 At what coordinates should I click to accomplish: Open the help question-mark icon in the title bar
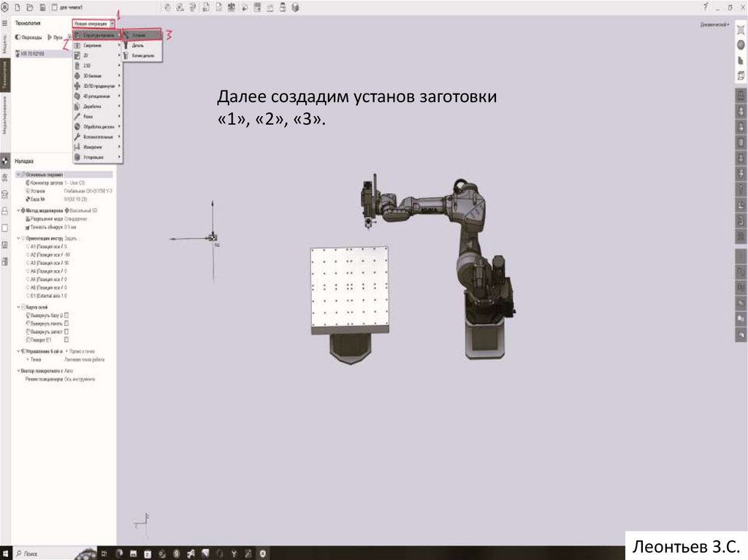(705, 7)
